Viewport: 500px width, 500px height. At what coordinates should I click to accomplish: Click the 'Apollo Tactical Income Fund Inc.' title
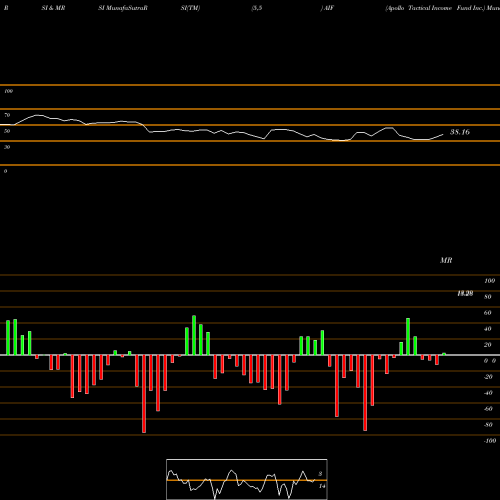pyautogui.click(x=435, y=8)
